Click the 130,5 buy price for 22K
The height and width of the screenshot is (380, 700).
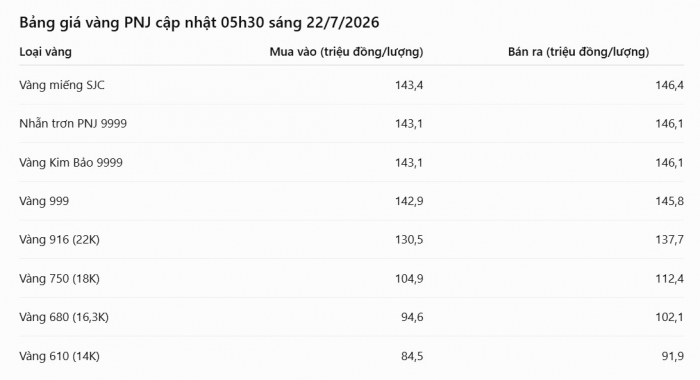[x=408, y=240]
